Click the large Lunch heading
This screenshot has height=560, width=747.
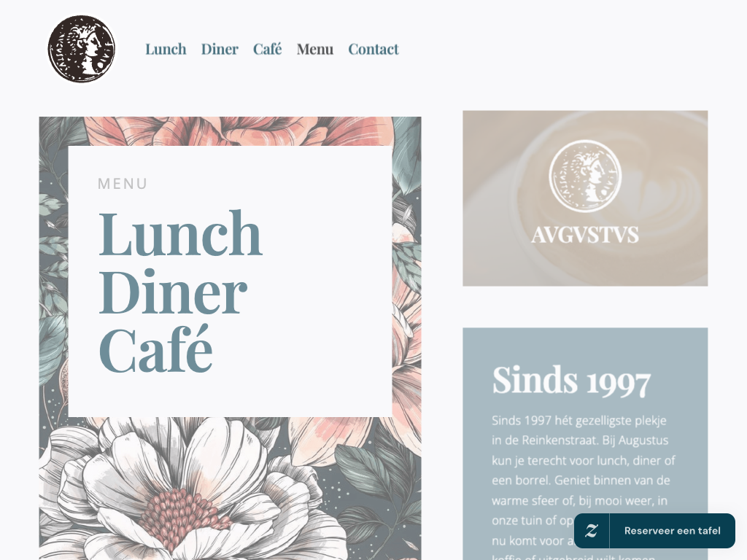pyautogui.click(x=181, y=234)
